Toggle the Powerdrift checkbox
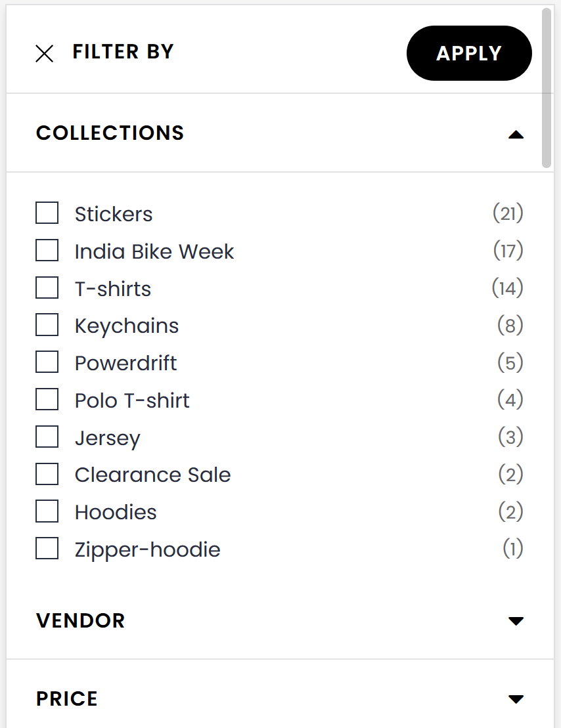561x728 pixels. [x=47, y=362]
